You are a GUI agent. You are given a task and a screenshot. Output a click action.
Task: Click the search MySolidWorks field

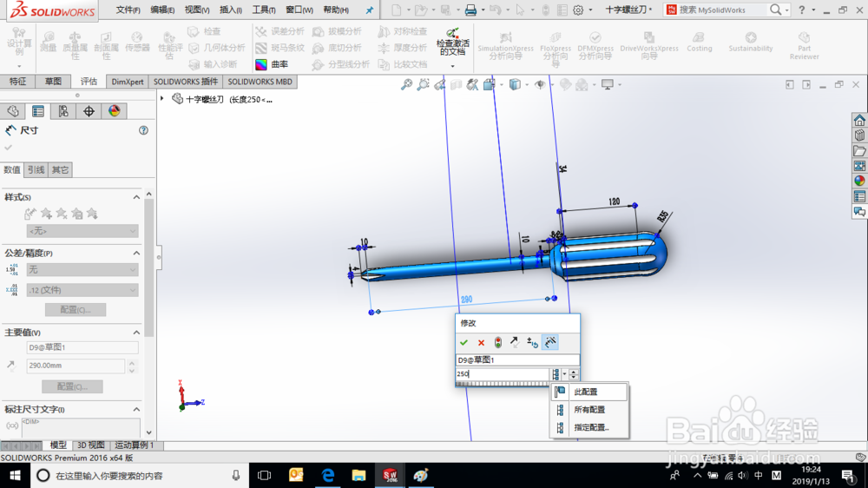coord(722,10)
